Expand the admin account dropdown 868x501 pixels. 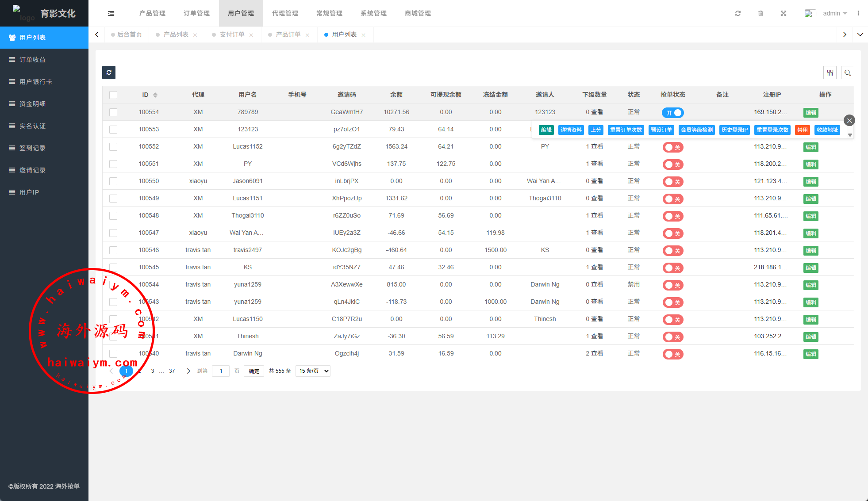835,13
